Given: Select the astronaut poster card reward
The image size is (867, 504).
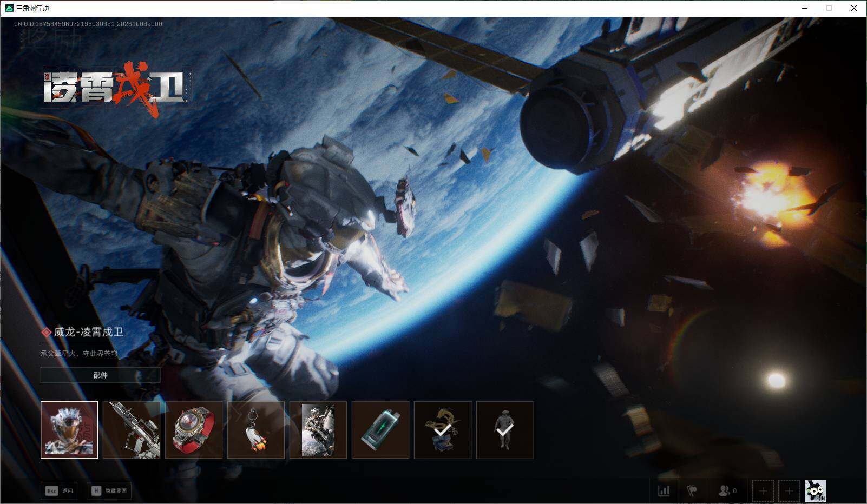Looking at the screenshot, I should point(318,430).
